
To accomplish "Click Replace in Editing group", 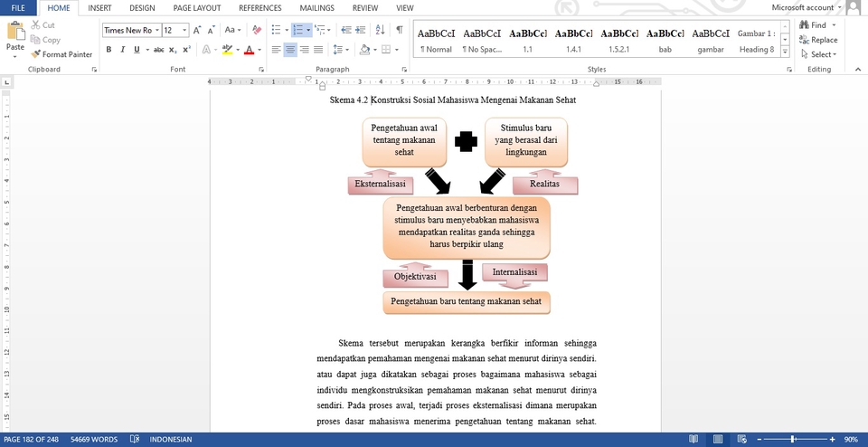I will (x=818, y=40).
